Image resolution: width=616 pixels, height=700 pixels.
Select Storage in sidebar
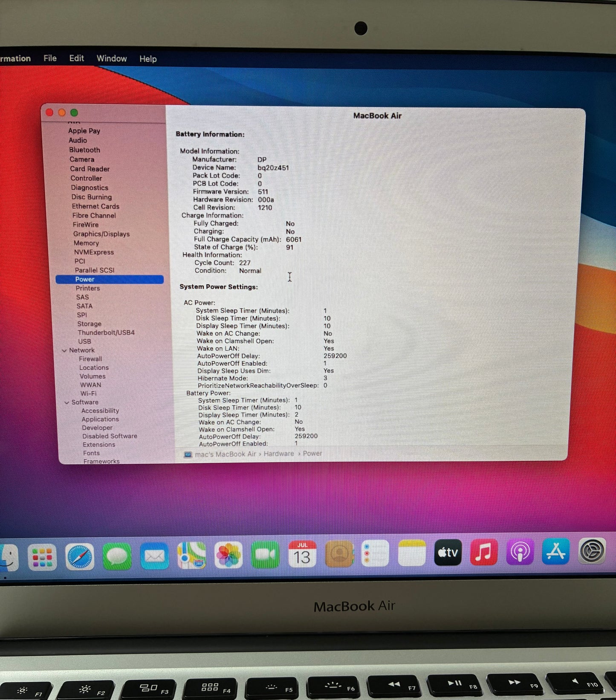point(89,324)
